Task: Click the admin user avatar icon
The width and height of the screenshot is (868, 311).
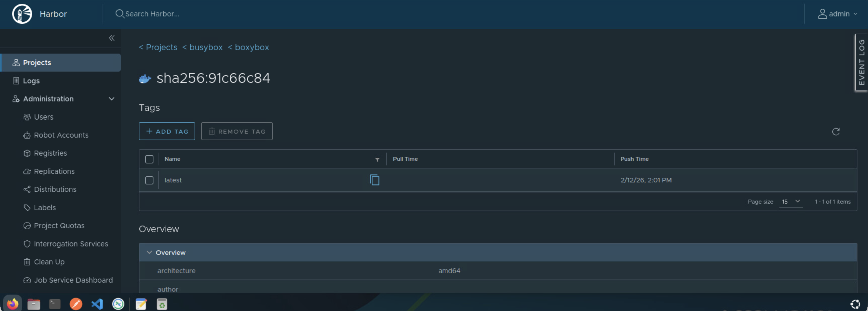Action: coord(822,14)
